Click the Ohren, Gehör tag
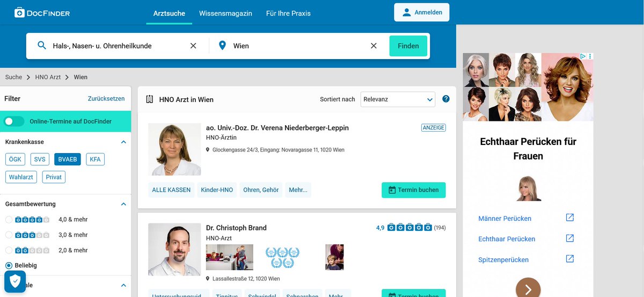644x297 pixels. (x=261, y=190)
